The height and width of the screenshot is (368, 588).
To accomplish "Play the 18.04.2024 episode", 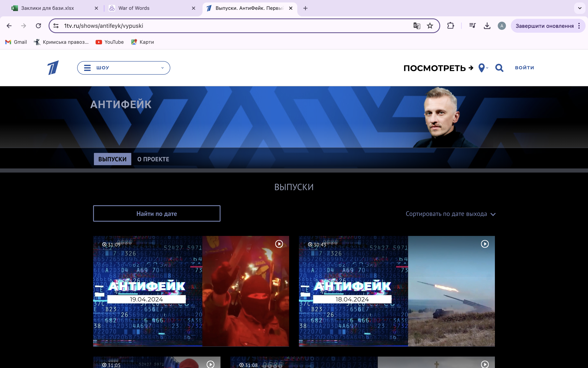I will click(x=485, y=244).
